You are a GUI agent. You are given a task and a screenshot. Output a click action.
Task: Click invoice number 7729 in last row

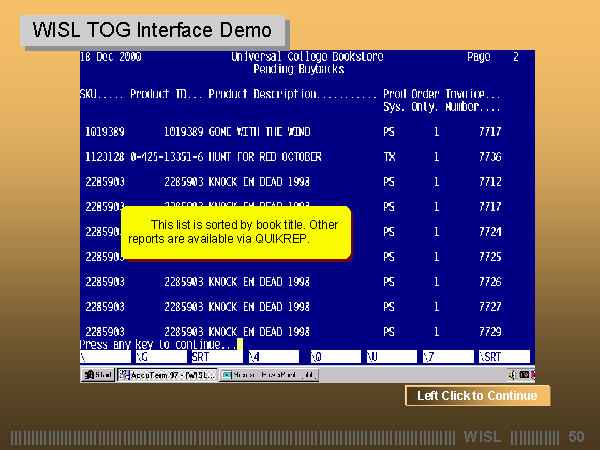(490, 331)
